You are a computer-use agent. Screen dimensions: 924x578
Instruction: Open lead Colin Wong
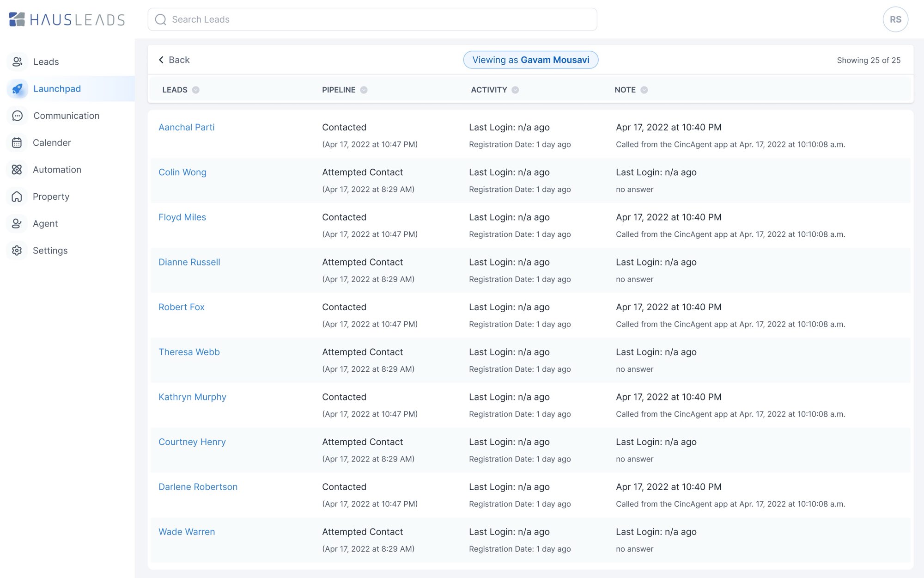(x=182, y=172)
